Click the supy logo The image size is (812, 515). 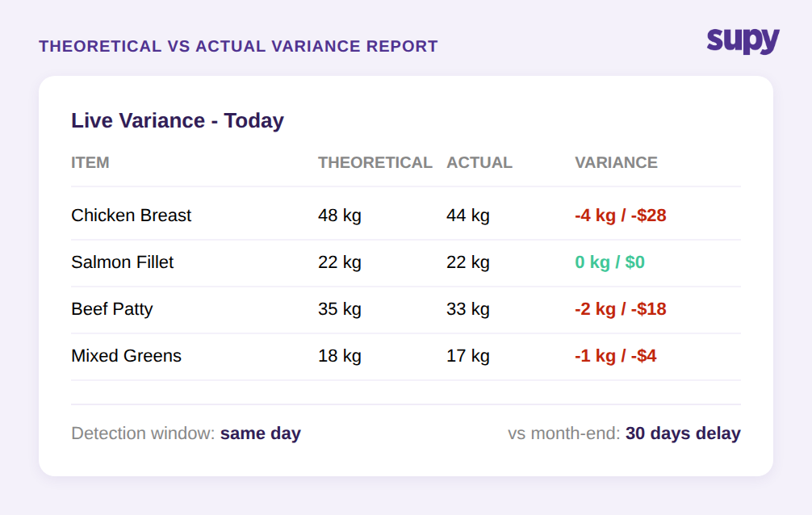point(743,41)
